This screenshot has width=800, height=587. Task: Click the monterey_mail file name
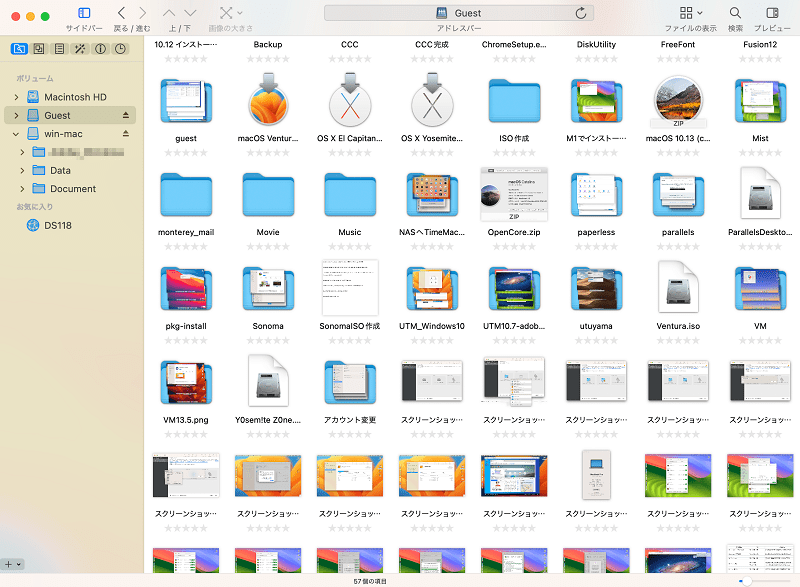186,232
